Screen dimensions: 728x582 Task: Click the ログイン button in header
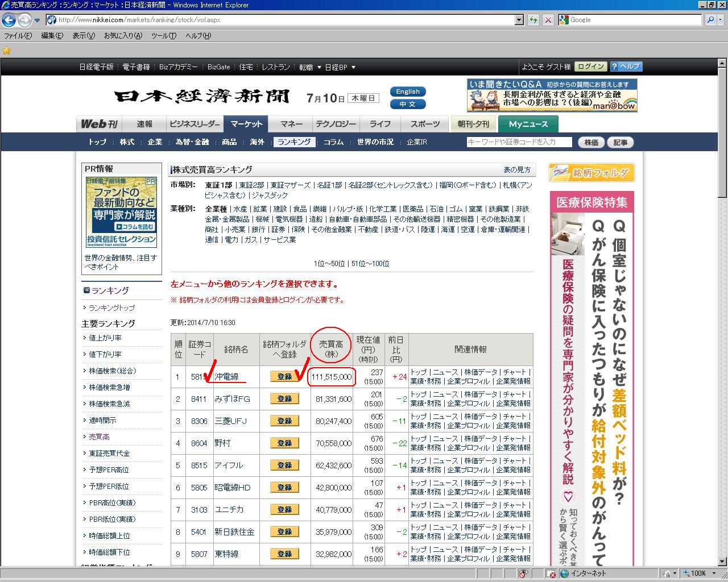[x=590, y=66]
